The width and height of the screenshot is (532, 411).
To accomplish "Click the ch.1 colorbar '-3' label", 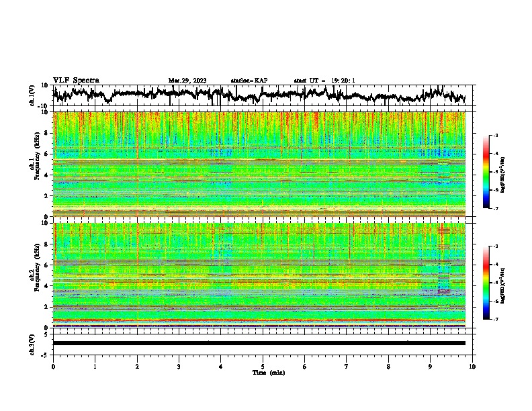I will (495, 136).
